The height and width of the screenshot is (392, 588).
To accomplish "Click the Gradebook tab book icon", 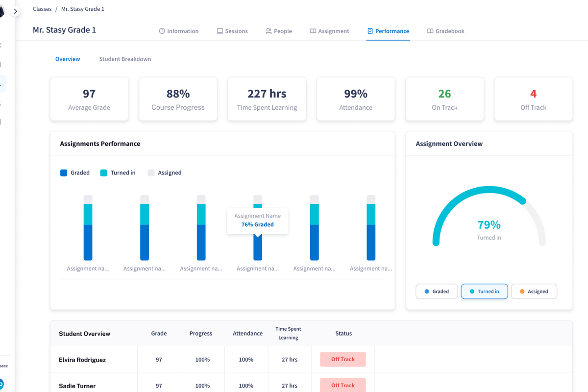I will click(430, 31).
